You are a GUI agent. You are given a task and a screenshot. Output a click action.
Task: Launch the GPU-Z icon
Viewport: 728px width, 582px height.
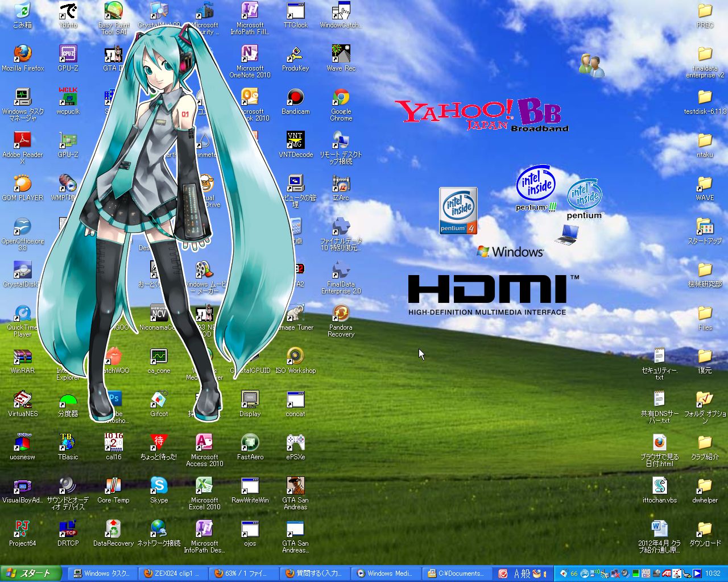point(68,144)
